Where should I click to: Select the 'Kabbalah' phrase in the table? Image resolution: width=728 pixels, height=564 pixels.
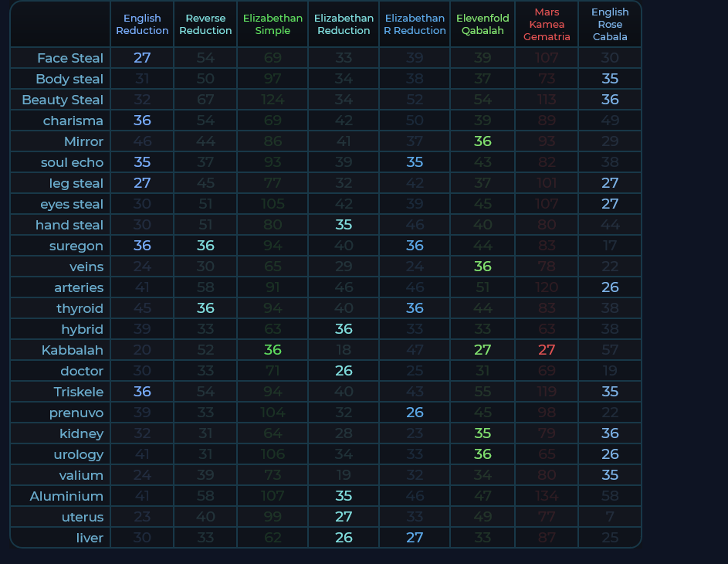coord(73,350)
